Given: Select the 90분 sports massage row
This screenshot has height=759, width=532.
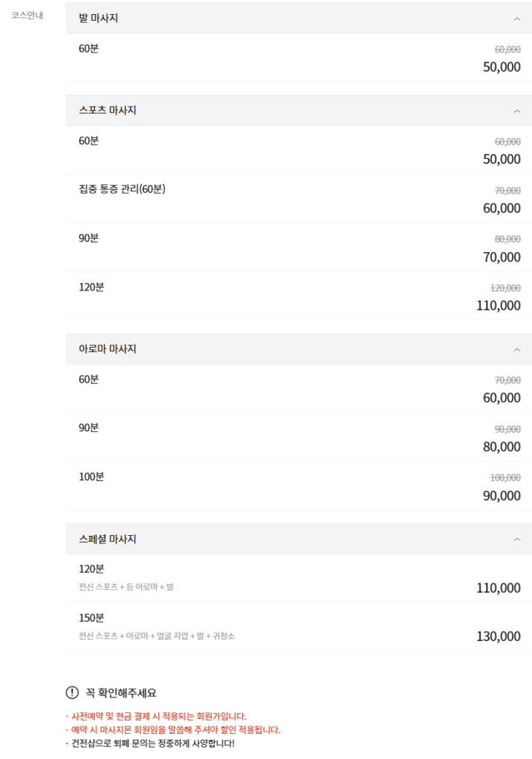Looking at the screenshot, I should (x=89, y=239).
